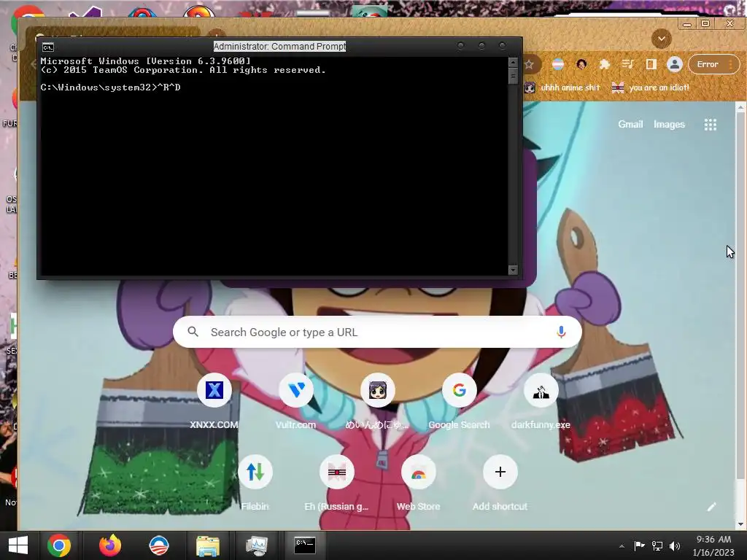Launch Firefox from the taskbar
Viewport: 747px width, 560px height.
click(x=110, y=545)
